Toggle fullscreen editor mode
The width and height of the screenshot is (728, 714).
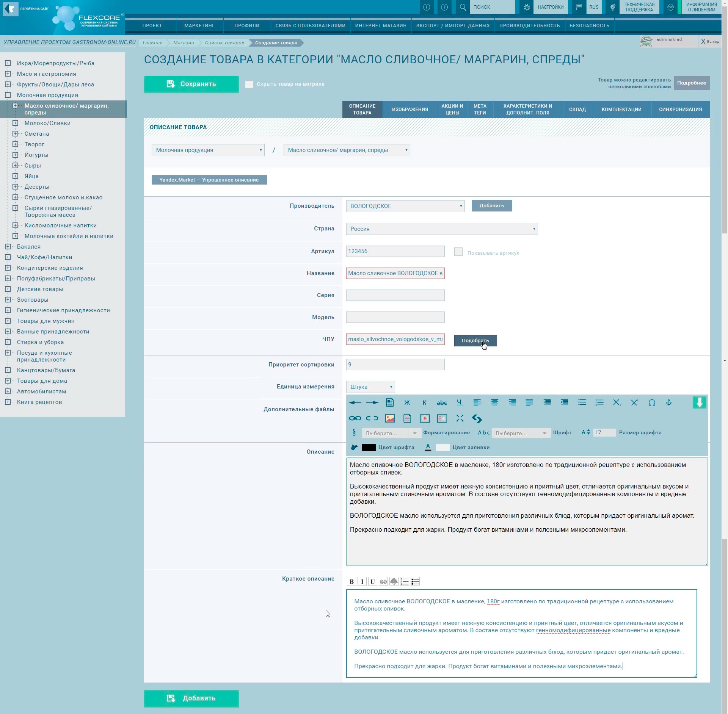[x=460, y=418]
